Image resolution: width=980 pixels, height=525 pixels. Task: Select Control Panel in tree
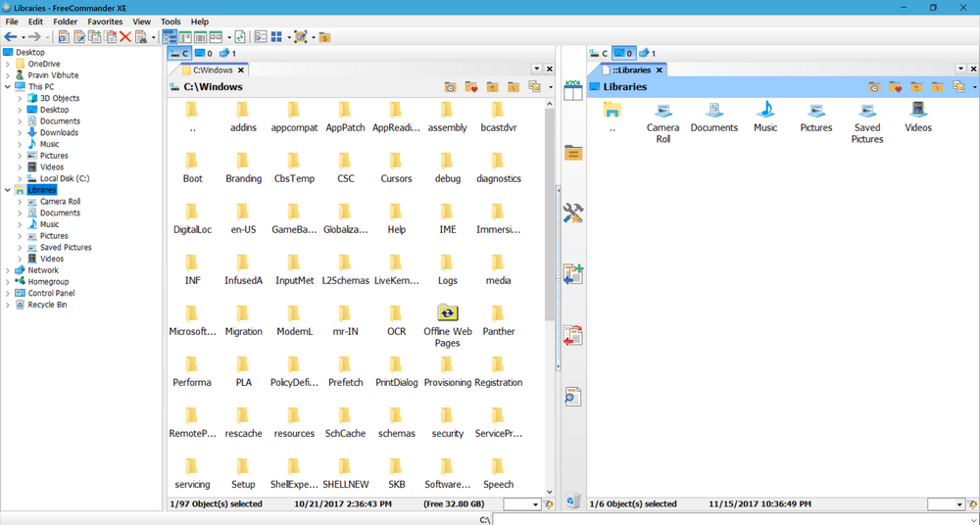coord(51,293)
